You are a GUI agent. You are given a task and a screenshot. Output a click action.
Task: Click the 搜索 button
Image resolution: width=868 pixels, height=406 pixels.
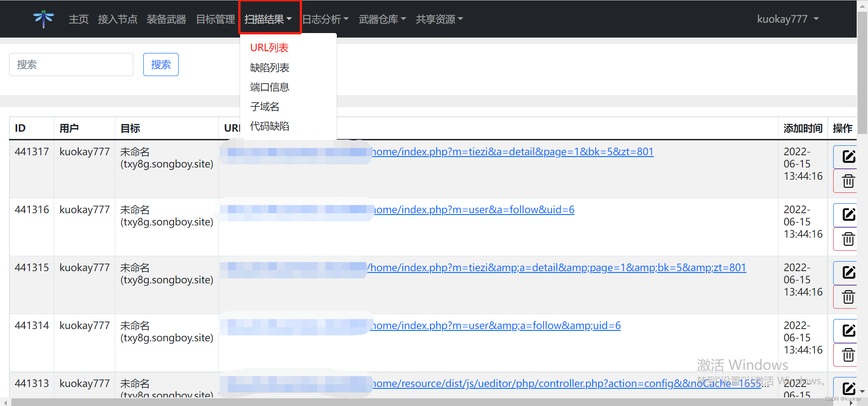tap(161, 64)
